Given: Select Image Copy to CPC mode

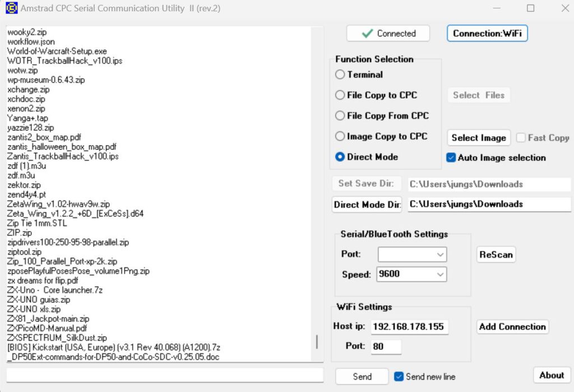Looking at the screenshot, I should [x=340, y=136].
